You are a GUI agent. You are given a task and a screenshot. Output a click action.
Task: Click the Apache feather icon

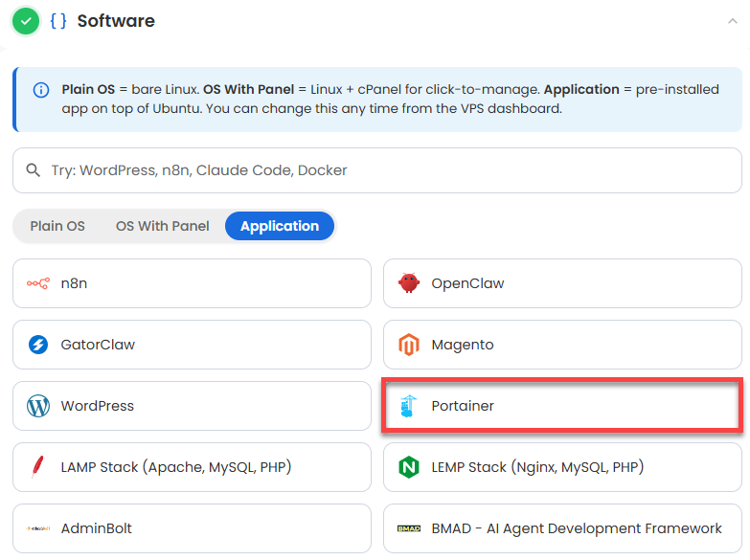[x=37, y=467]
